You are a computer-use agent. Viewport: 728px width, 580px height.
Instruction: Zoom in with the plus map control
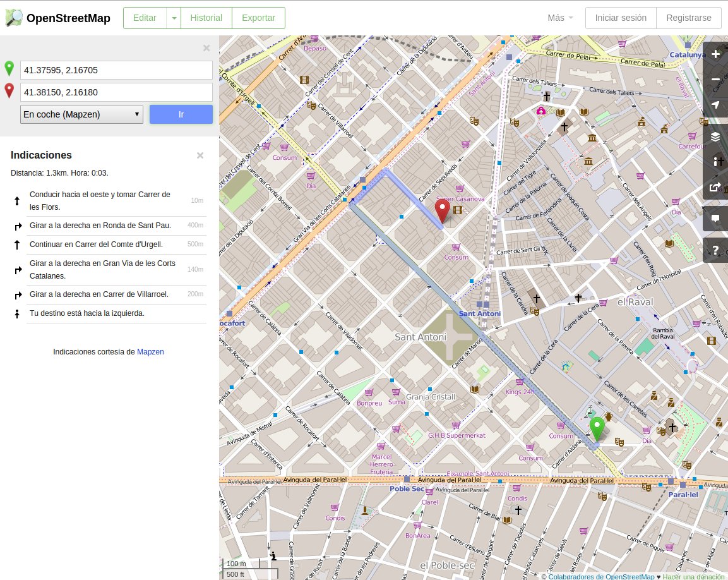pyautogui.click(x=716, y=54)
